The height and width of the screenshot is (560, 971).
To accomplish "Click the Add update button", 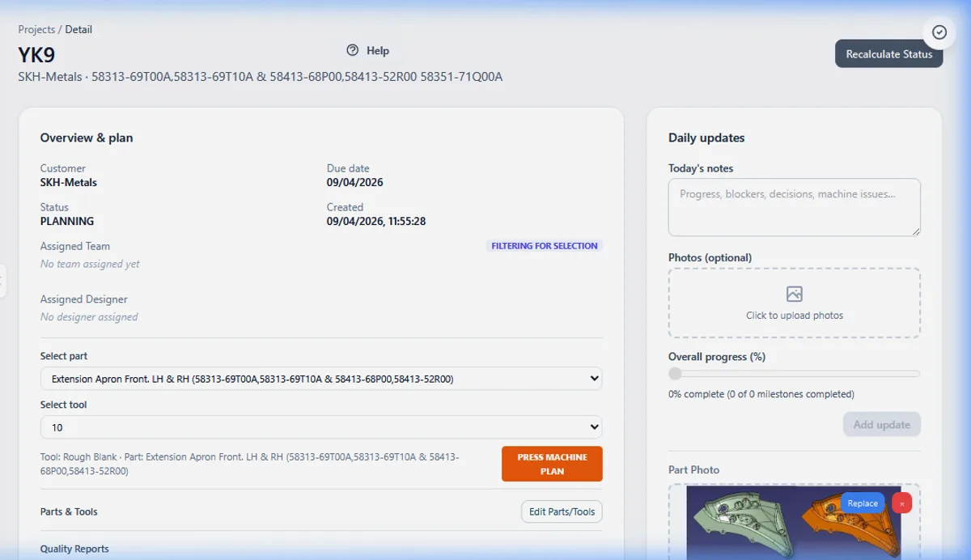I will pyautogui.click(x=882, y=425).
